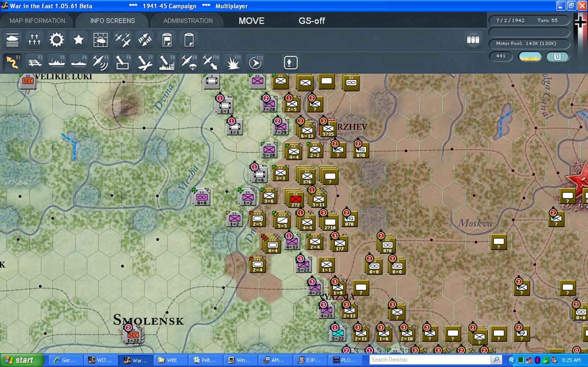
Task: Click the three-aircraft air doctrine icon
Action: [x=123, y=40]
